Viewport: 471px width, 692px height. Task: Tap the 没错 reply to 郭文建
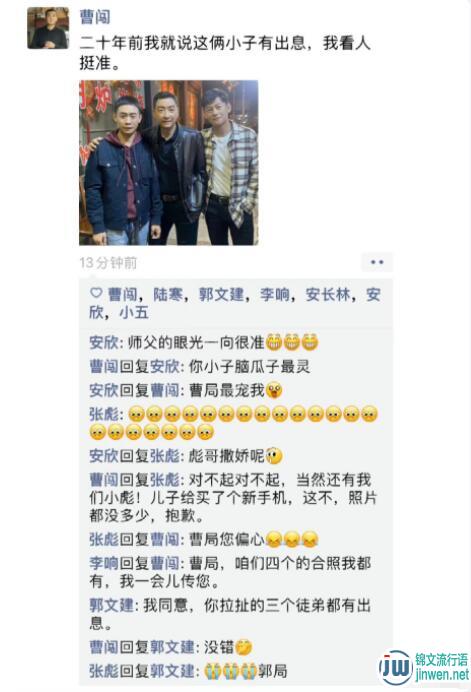[x=171, y=647]
